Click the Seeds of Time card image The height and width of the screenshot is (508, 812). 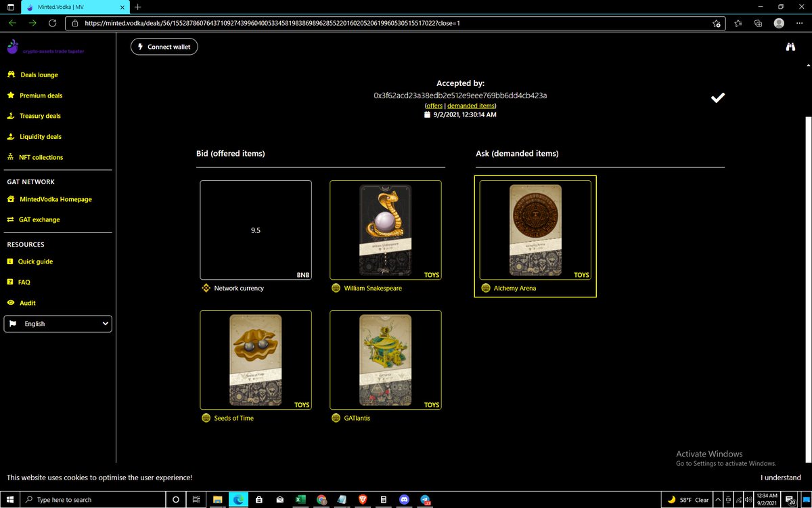pyautogui.click(x=256, y=360)
